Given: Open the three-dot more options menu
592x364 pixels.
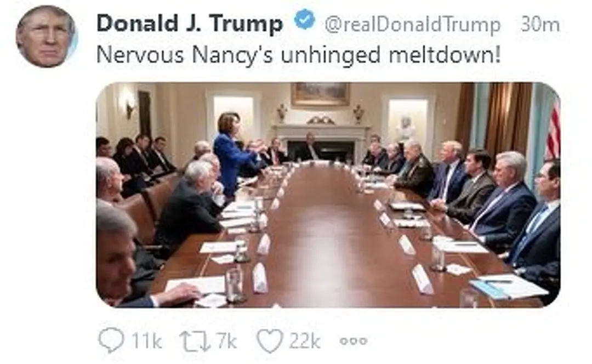Looking at the screenshot, I should [x=354, y=341].
